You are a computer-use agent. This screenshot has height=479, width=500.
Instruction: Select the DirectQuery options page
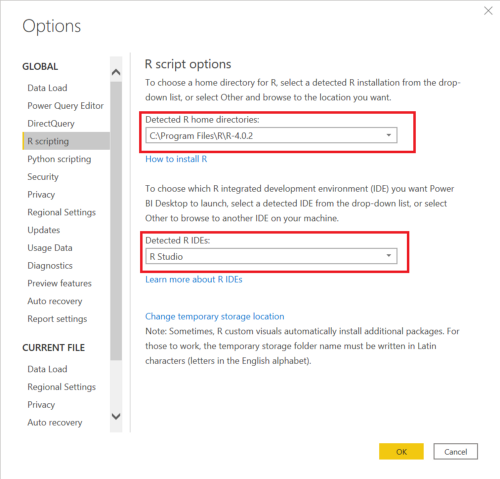pos(51,124)
